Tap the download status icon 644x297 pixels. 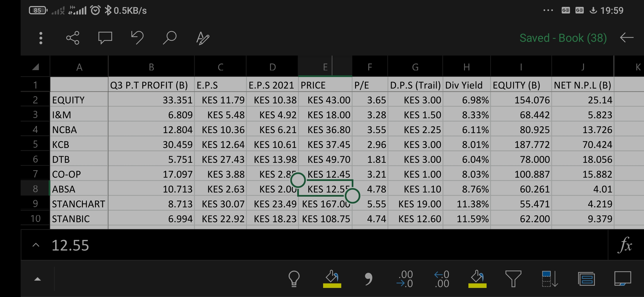(x=593, y=10)
